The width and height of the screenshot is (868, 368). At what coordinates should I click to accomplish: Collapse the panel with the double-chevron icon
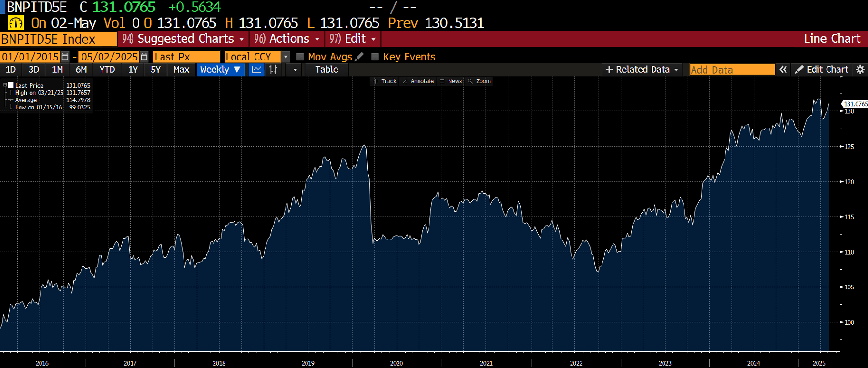[x=783, y=70]
